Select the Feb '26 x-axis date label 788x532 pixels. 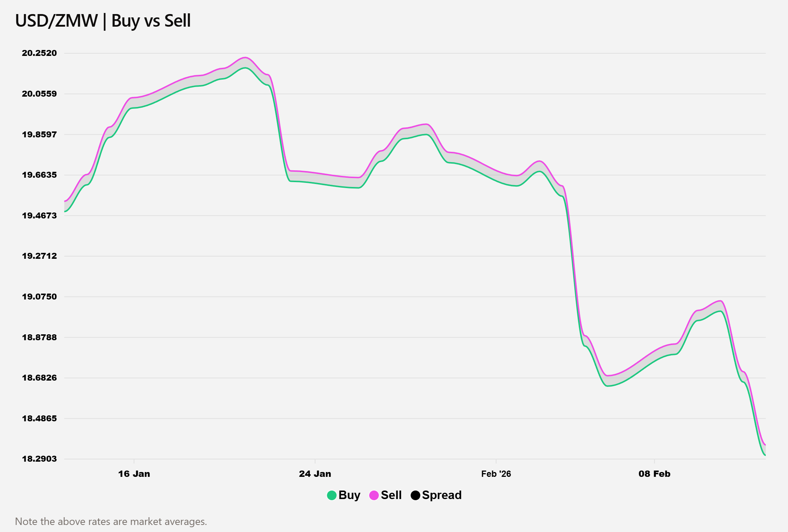(x=496, y=474)
